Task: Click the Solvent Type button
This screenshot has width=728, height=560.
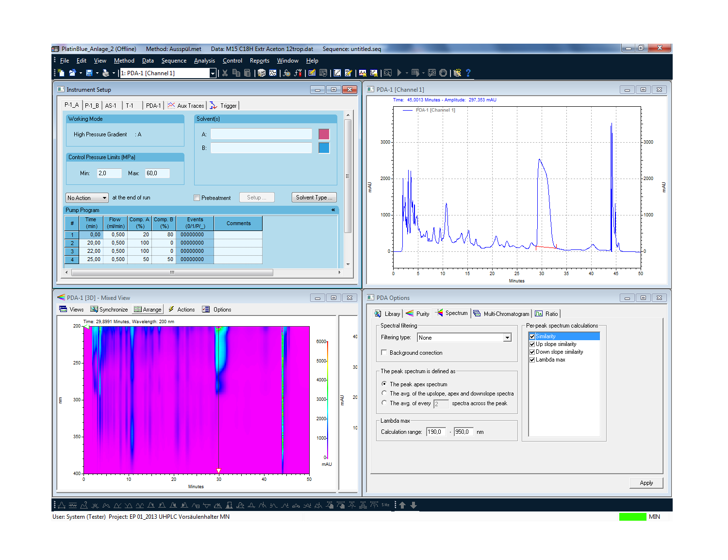Action: [314, 198]
